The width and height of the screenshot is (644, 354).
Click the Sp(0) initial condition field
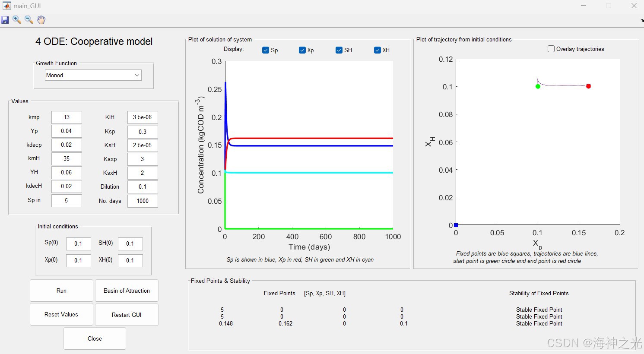(x=79, y=243)
